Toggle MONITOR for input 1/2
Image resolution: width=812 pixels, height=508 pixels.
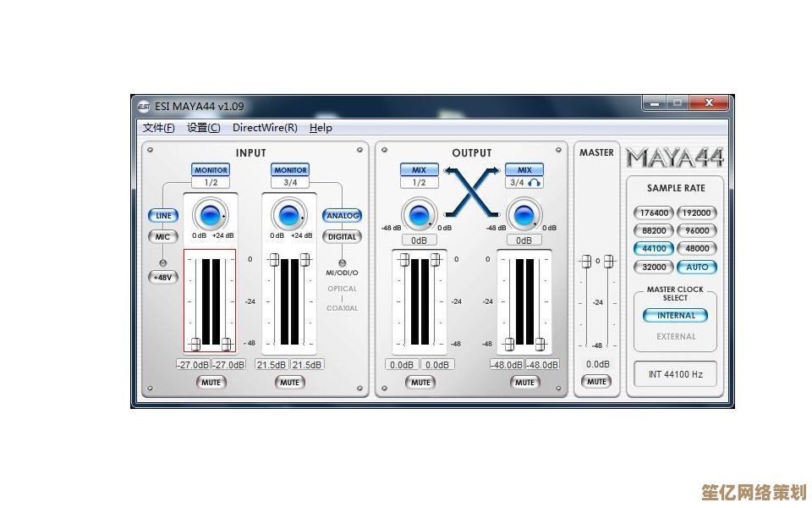211,170
